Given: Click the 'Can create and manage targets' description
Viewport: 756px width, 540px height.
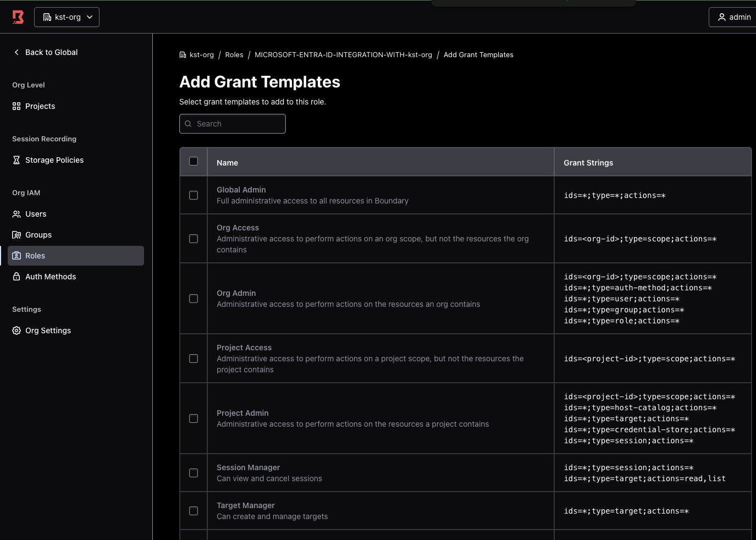Looking at the screenshot, I should click(x=272, y=516).
